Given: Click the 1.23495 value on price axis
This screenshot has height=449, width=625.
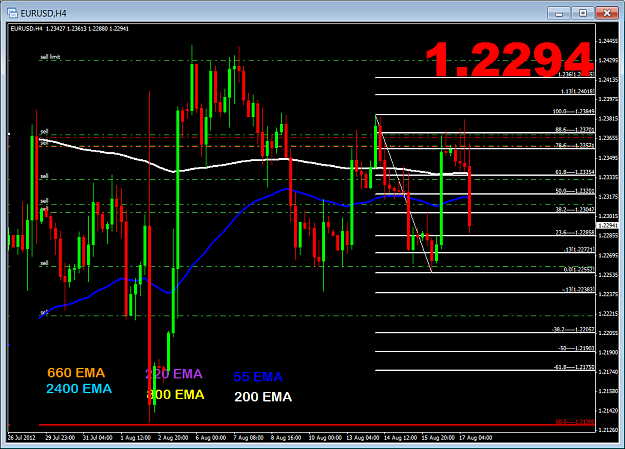Looking at the screenshot, I should 608,158.
